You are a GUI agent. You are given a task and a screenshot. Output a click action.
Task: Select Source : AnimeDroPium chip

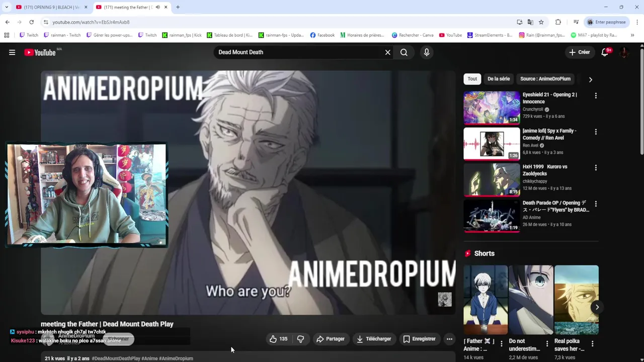pyautogui.click(x=545, y=79)
